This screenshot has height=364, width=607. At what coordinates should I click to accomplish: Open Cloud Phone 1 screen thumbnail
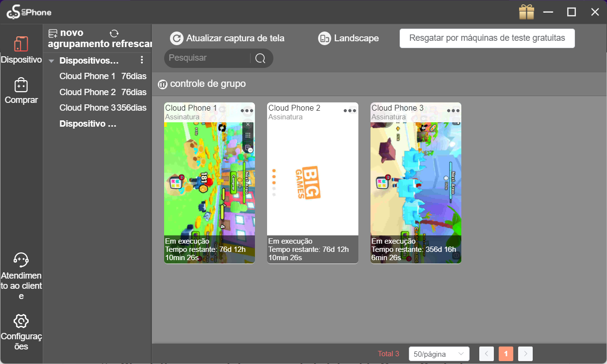pyautogui.click(x=209, y=183)
